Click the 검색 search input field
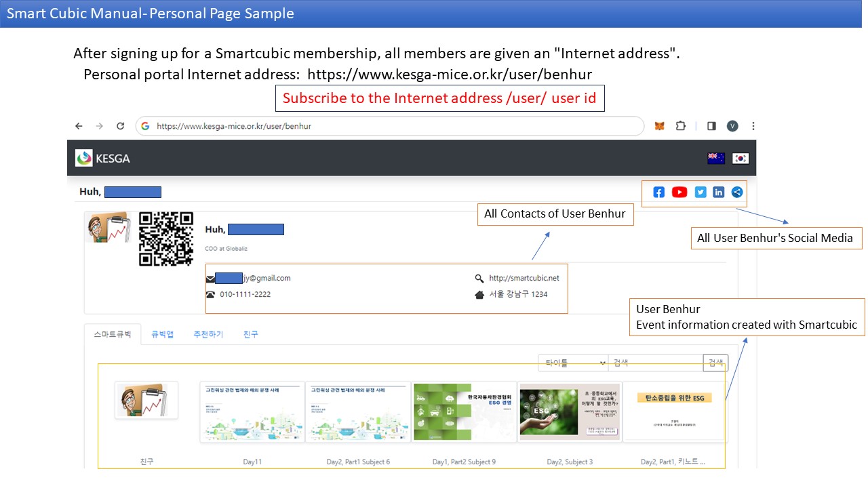 (656, 363)
